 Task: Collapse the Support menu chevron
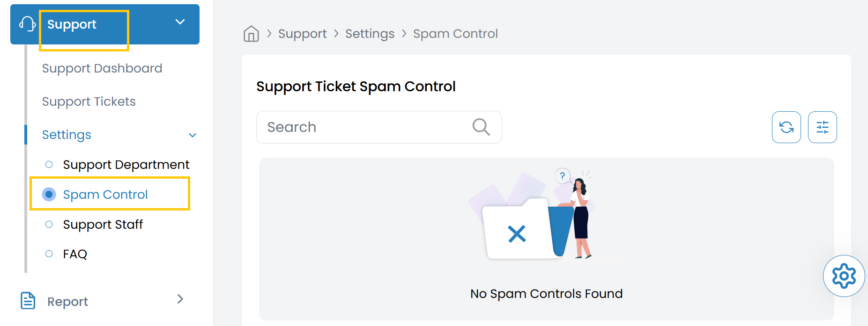coord(180,22)
